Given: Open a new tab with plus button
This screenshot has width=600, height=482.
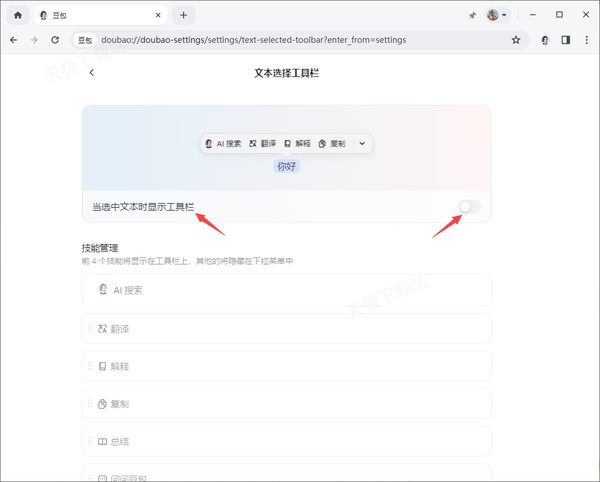Looking at the screenshot, I should pos(183,15).
